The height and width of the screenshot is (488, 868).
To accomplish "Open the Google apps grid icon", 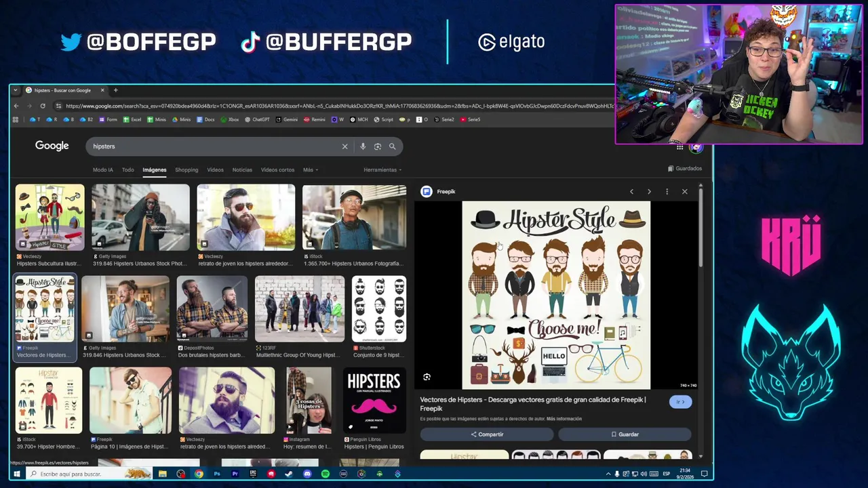I will tap(679, 147).
